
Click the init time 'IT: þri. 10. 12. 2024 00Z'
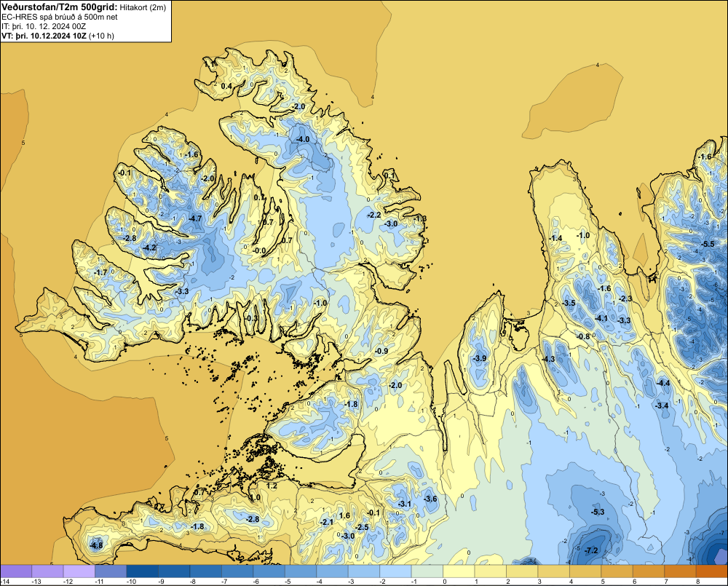coord(44,26)
